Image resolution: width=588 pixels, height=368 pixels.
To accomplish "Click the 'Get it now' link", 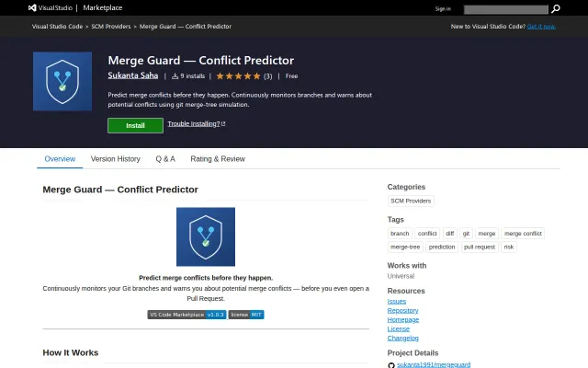I will [x=541, y=27].
